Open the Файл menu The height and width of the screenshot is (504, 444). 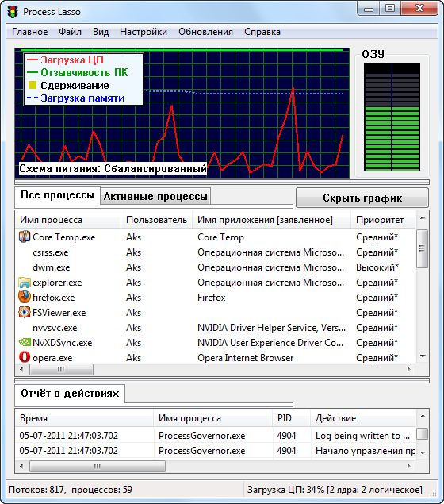pyautogui.click(x=70, y=32)
